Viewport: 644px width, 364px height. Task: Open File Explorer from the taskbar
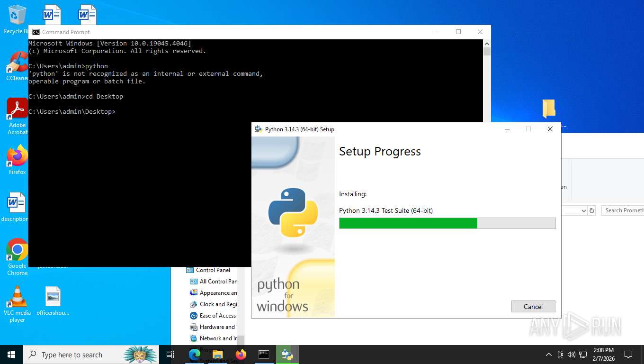pyautogui.click(x=217, y=355)
